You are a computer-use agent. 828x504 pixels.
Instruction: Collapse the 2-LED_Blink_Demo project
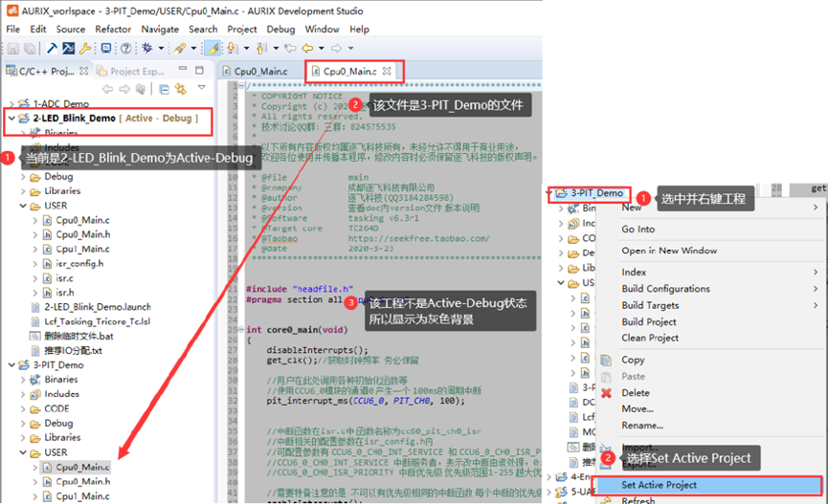tap(11, 119)
